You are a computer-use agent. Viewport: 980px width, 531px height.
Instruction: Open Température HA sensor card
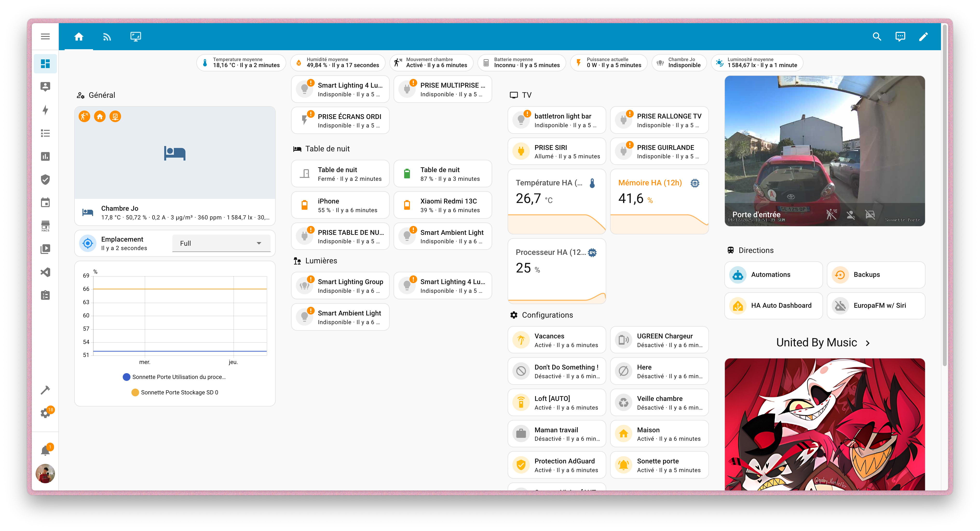tap(557, 202)
